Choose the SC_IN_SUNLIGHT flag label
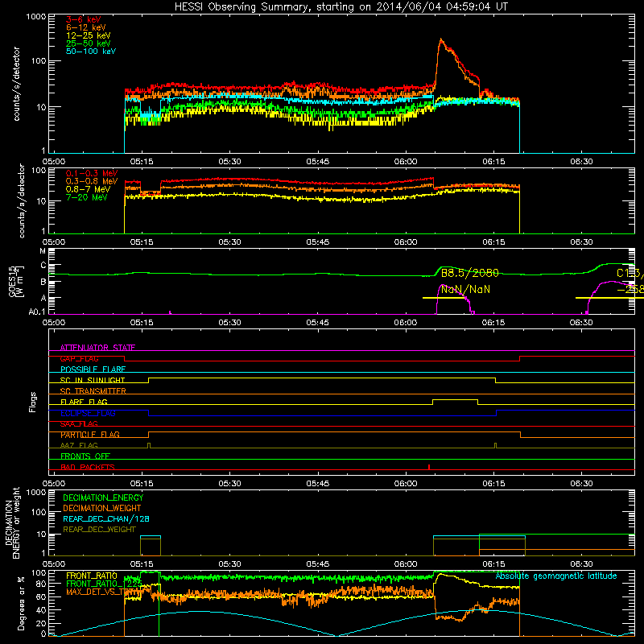The width and height of the screenshot is (644, 644). pyautogui.click(x=93, y=380)
